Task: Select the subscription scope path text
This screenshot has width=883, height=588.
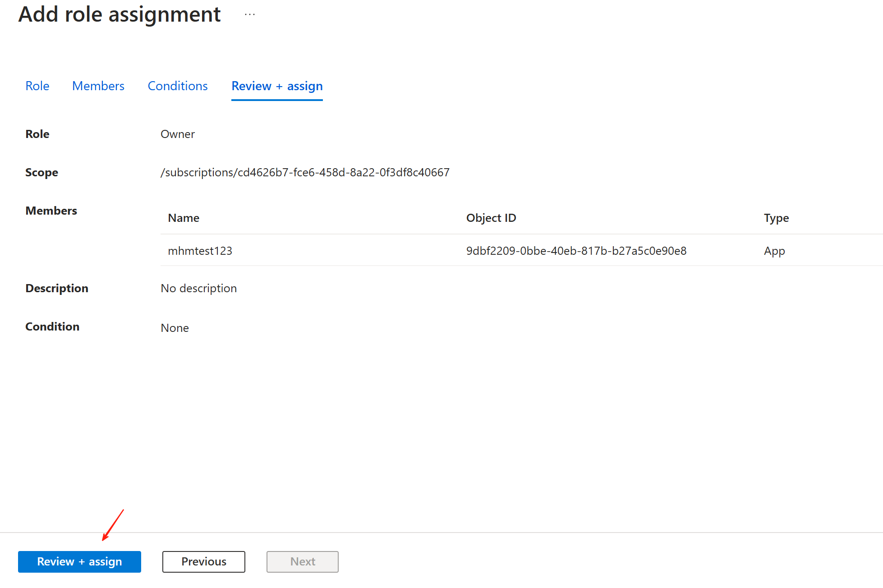Action: 305,172
